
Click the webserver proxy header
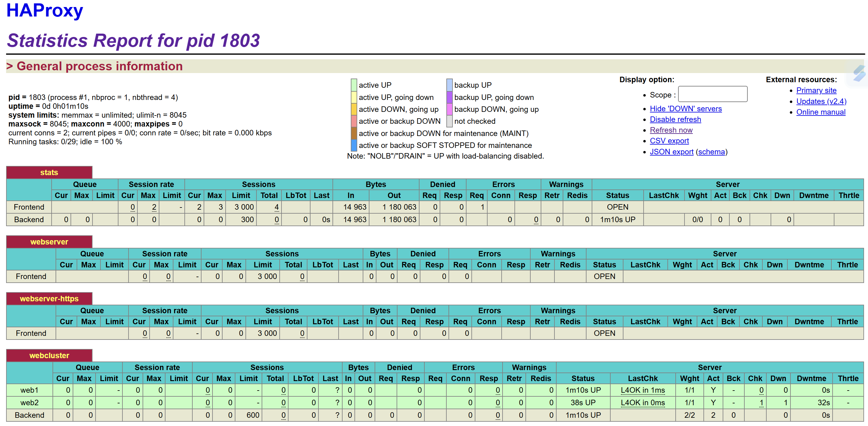tap(49, 242)
